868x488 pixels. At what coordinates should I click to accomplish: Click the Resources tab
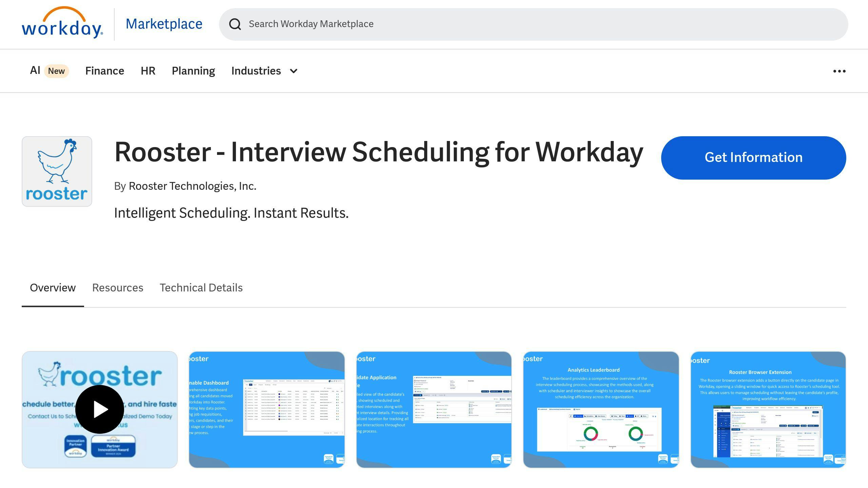point(117,287)
